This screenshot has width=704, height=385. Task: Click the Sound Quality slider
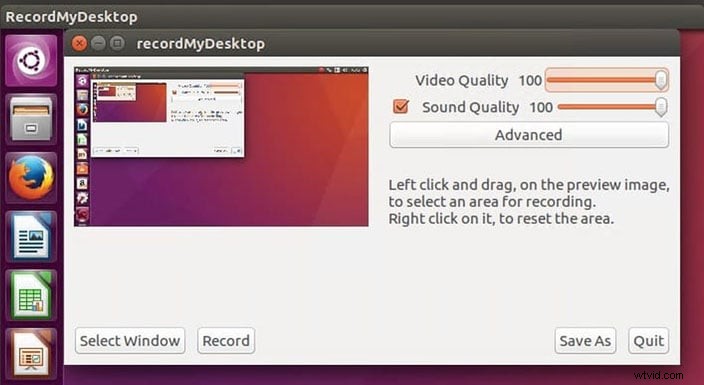point(612,107)
